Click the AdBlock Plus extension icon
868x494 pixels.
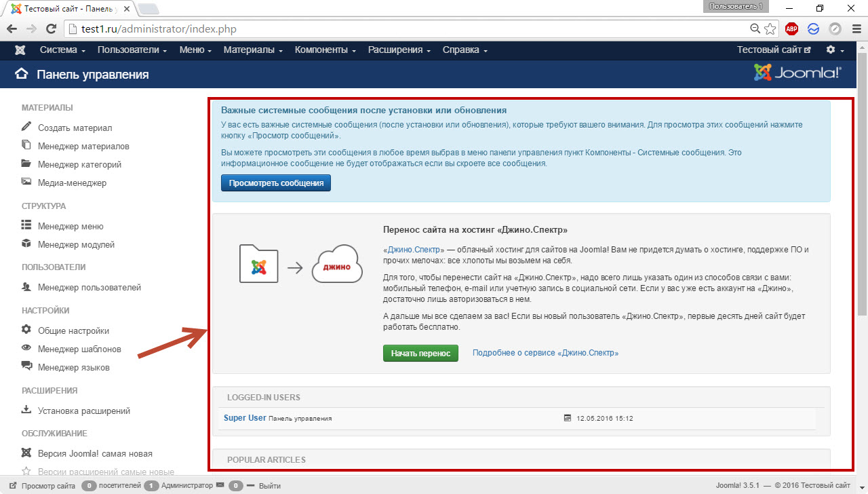coord(791,29)
